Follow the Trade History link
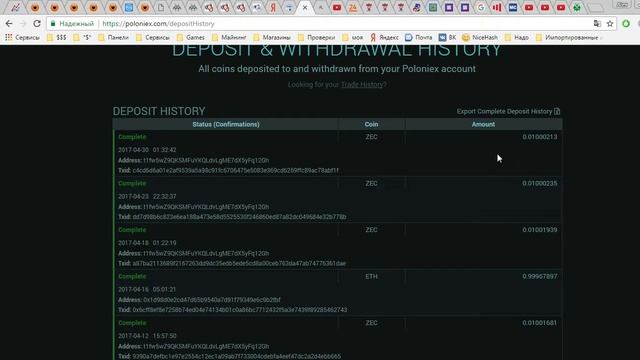This screenshot has height=360, width=640. click(x=362, y=84)
